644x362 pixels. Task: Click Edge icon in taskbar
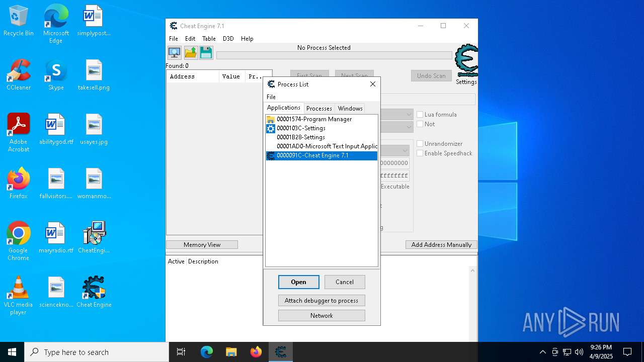click(207, 352)
